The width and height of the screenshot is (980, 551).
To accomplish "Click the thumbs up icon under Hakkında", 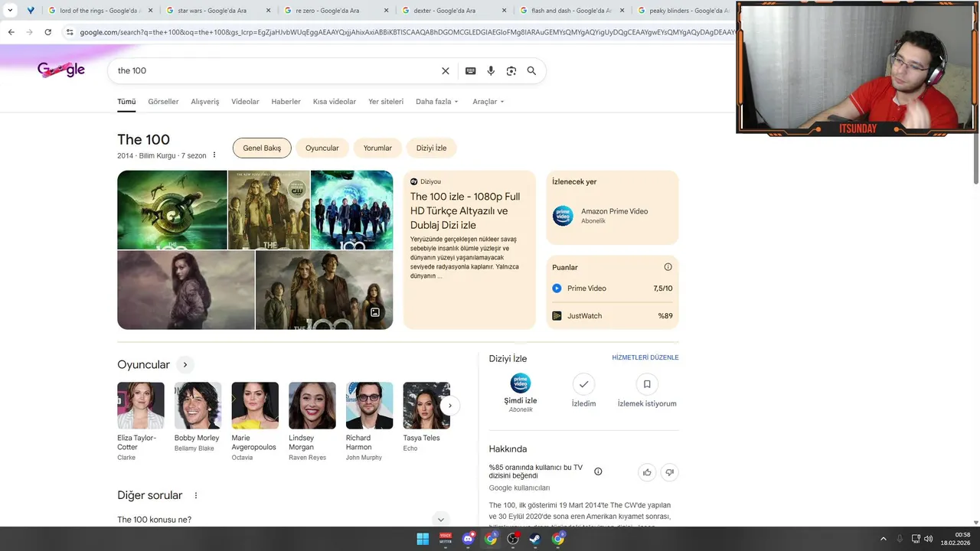I will tap(647, 472).
